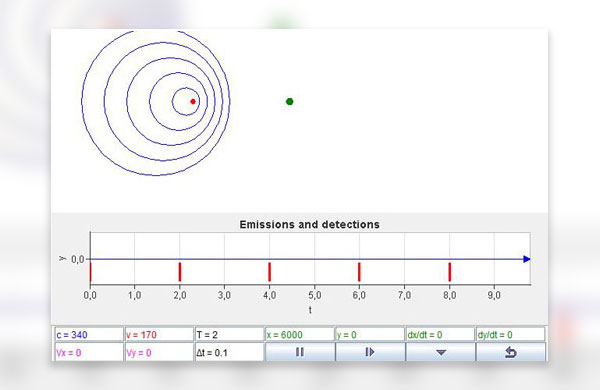Edit the Δt = 0.1 field
Screen dimensions: 600x390
coord(230,352)
